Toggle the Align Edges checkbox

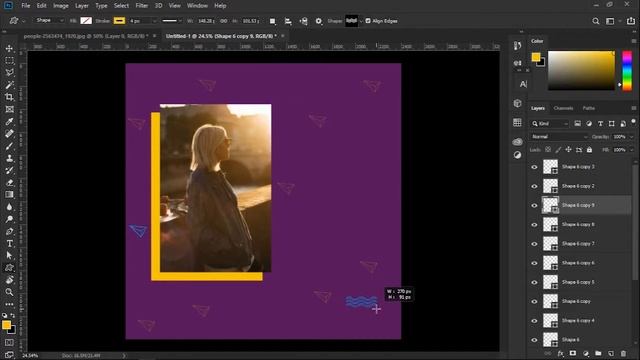coord(368,21)
